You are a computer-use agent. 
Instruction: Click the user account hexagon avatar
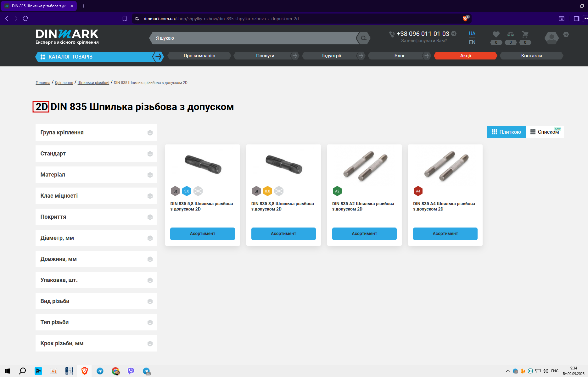[552, 38]
